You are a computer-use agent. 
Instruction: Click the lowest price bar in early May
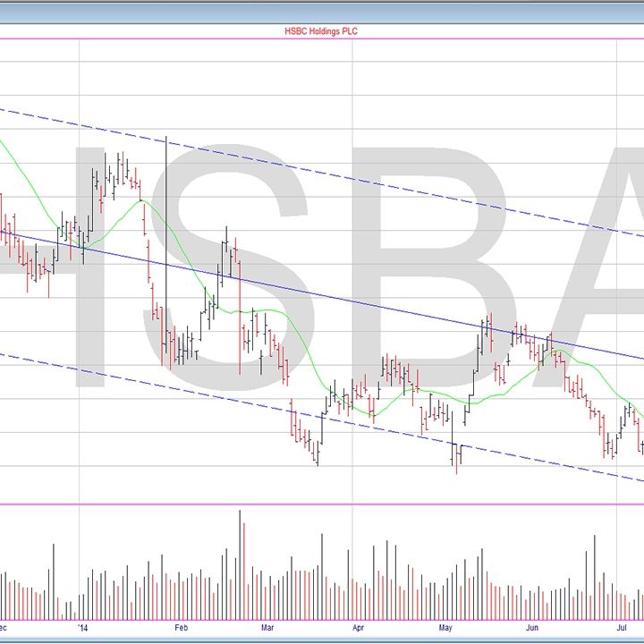tap(456, 461)
